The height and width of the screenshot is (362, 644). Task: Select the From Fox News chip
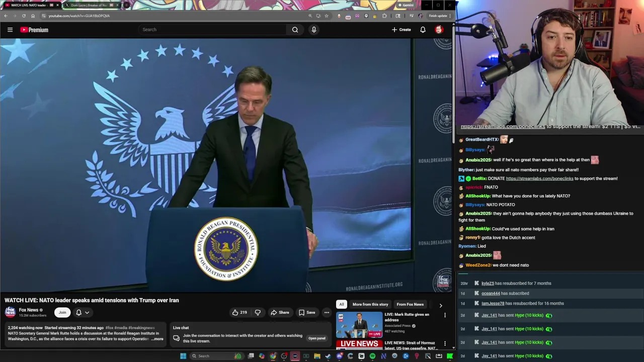click(410, 304)
